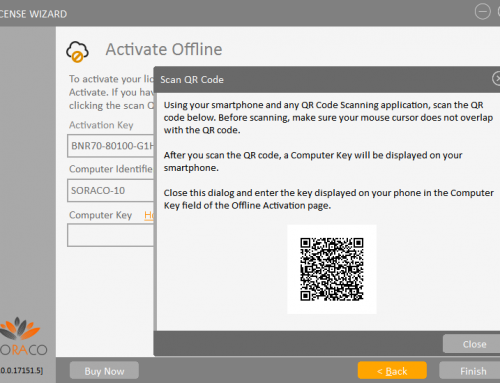Click the 'Scan QR Code' dialog title
Viewport: 500px width, 383px height.
192,80
